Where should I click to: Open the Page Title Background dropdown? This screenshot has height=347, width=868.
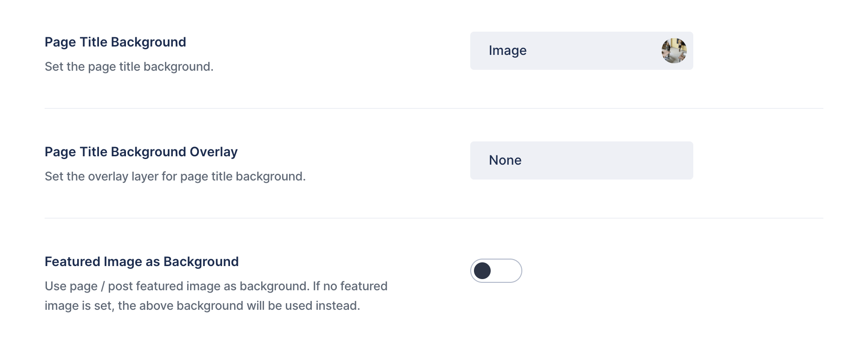(581, 51)
